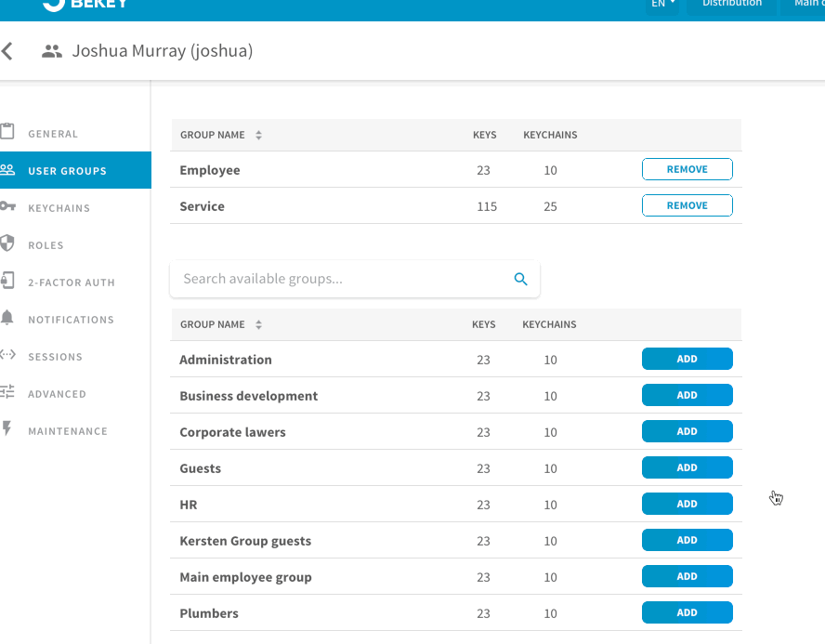Click the Joshua Murray (joshua) title
The height and width of the screenshot is (644, 825).
tap(163, 51)
